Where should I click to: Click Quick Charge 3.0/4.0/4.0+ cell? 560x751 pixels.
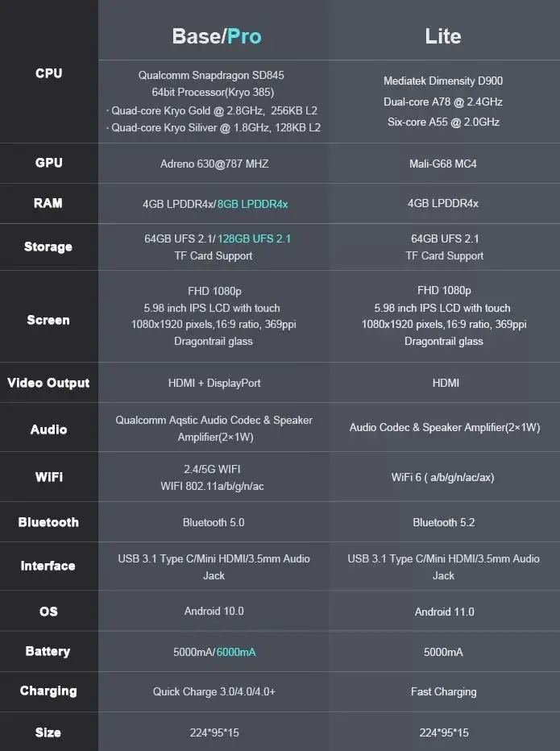(214, 691)
